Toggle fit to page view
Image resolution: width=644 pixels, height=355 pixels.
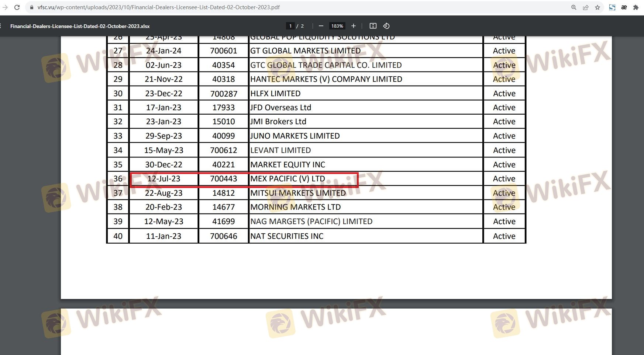pos(373,26)
